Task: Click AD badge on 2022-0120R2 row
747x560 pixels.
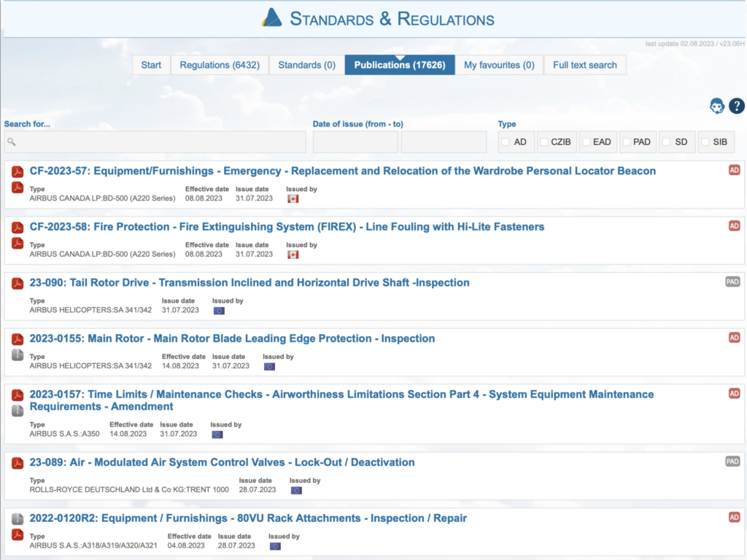Action: [734, 517]
